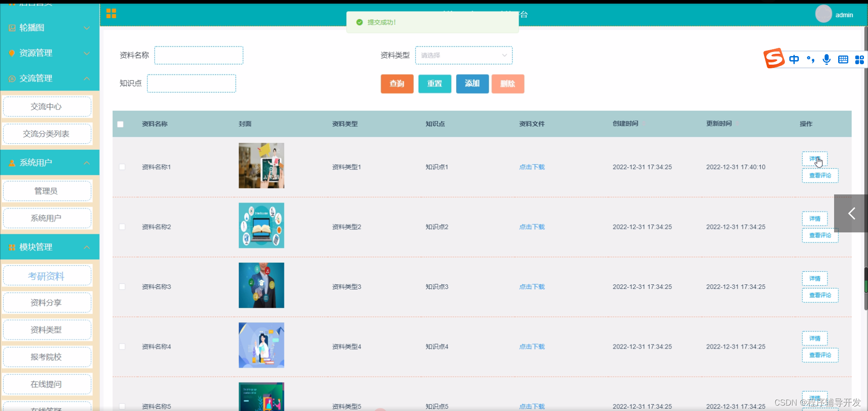Click the orange 查询 button
This screenshot has height=411, width=868.
coord(397,84)
